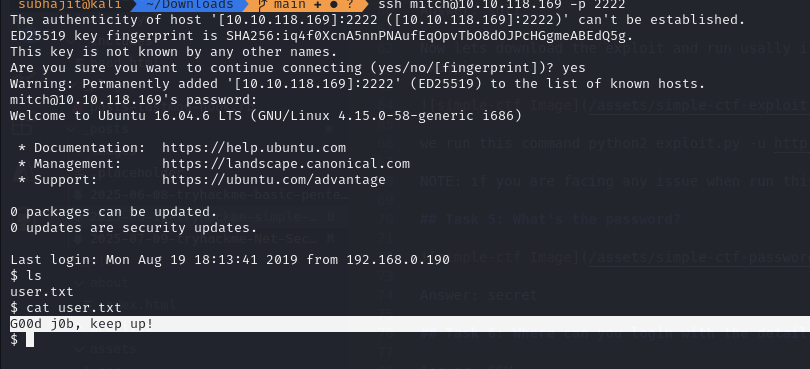The image size is (810, 369).
Task: Open the https://landscape.canonical.com management link
Action: 286,164
